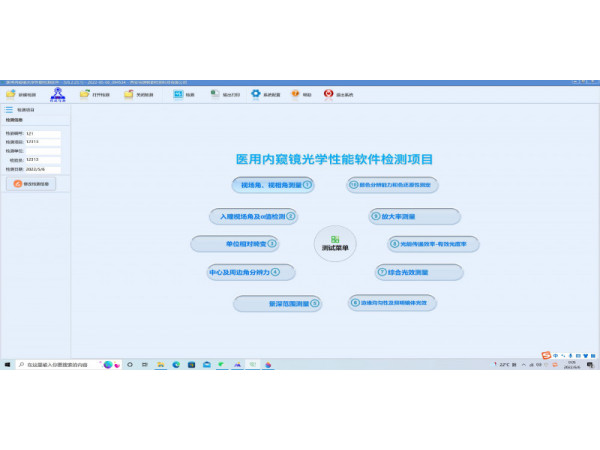Click the central 测试菜单 button
This screenshot has height=450, width=600.
(334, 243)
